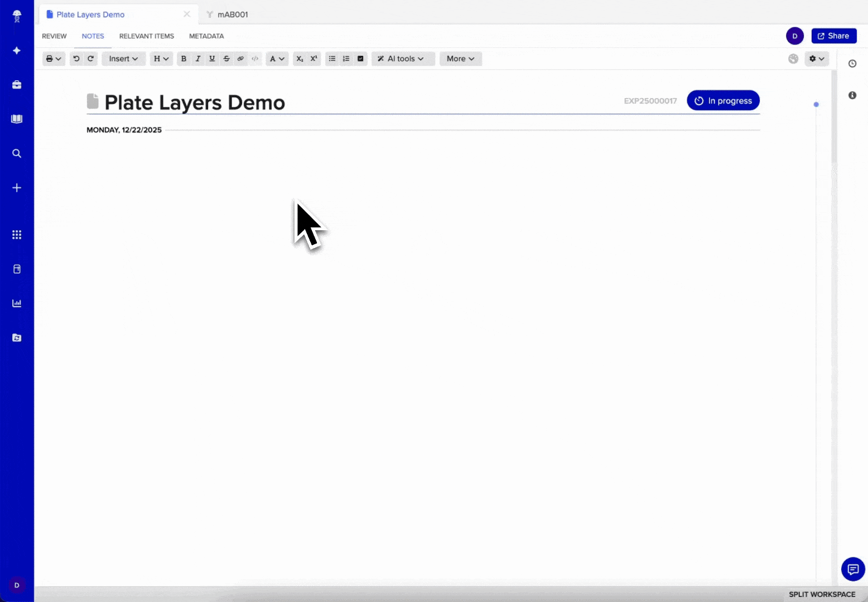
Task: Expand the Insert dropdown
Action: [x=123, y=59]
